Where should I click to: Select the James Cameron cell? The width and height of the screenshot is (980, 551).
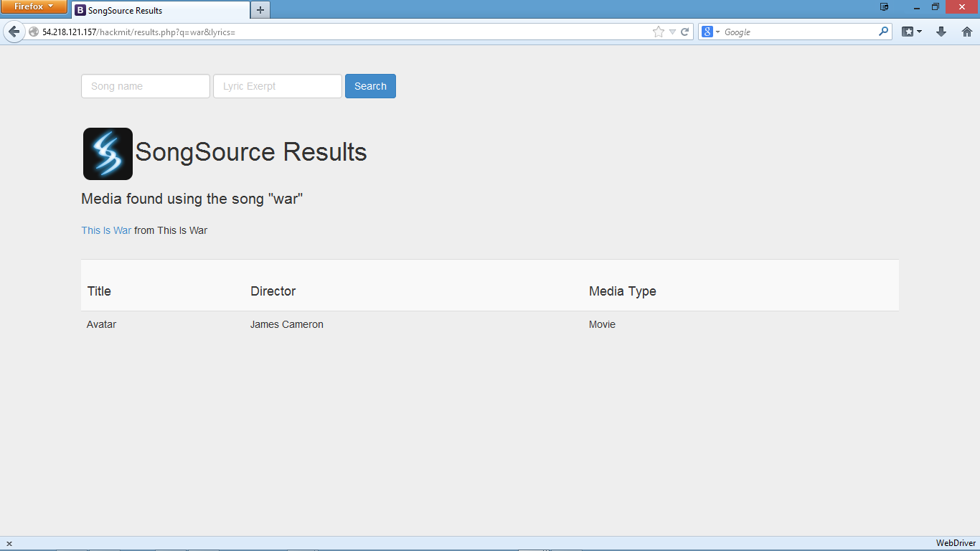click(286, 324)
